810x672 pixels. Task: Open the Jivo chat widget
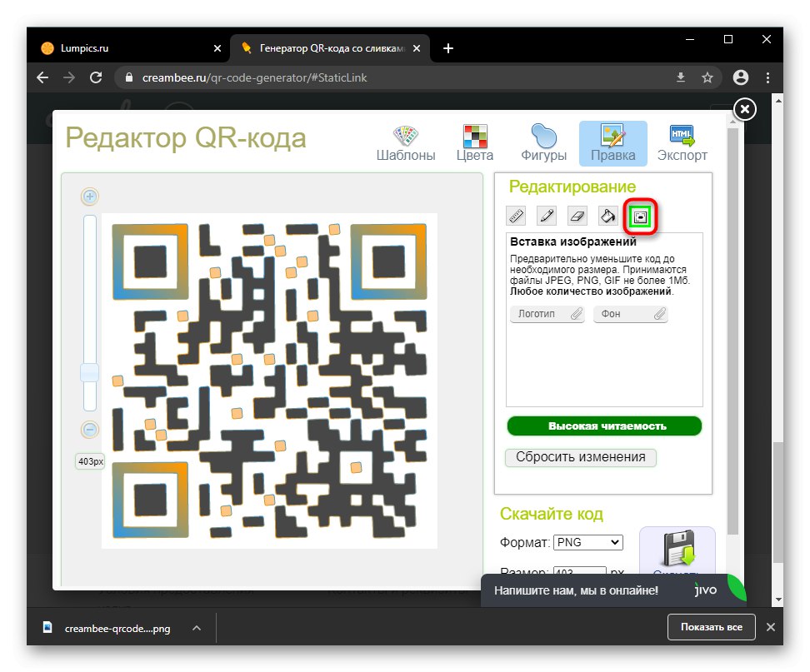pyautogui.click(x=613, y=590)
